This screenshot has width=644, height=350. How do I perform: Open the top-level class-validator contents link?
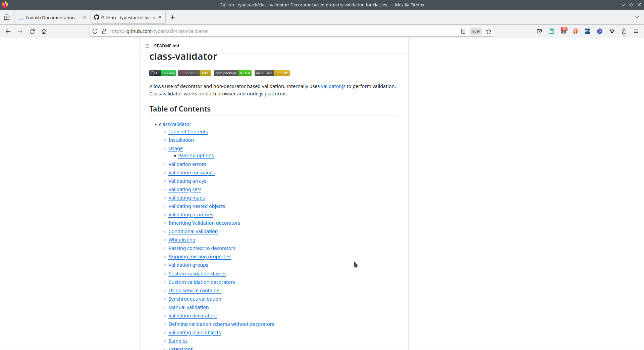175,124
